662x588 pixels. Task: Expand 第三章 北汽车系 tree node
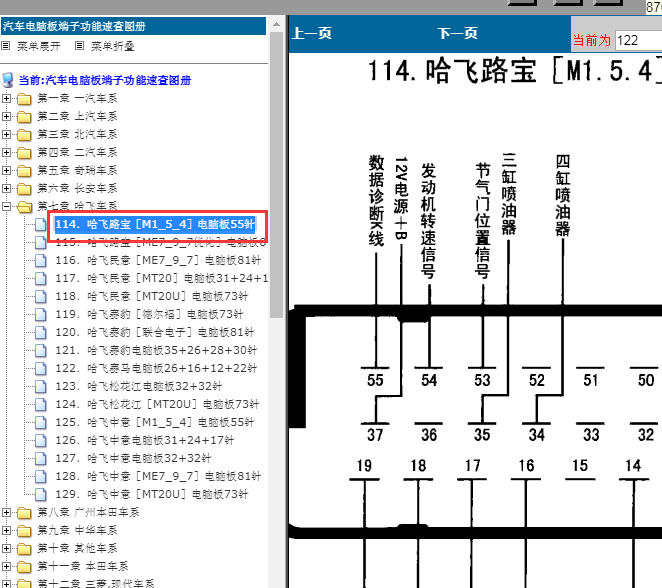(x=6, y=135)
